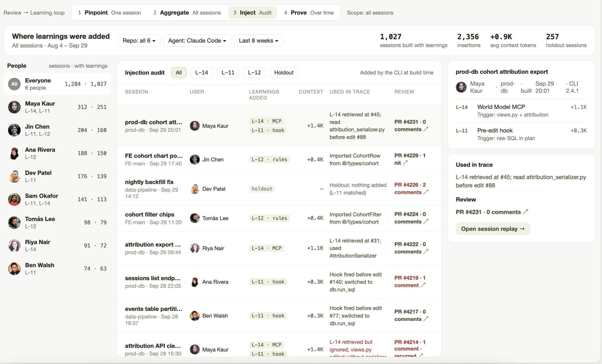Click Ben Walsh's avatar in People list
Screen dimensions: 602x364
[x=14, y=269]
